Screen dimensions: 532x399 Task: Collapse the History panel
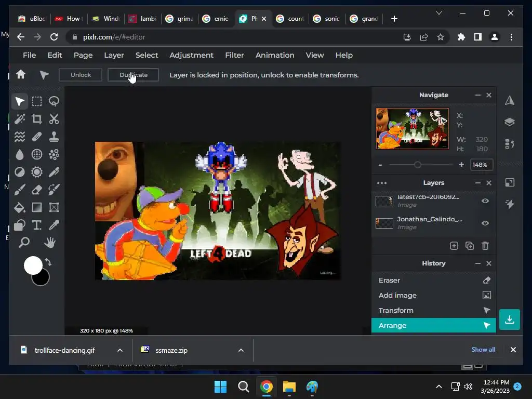click(478, 263)
